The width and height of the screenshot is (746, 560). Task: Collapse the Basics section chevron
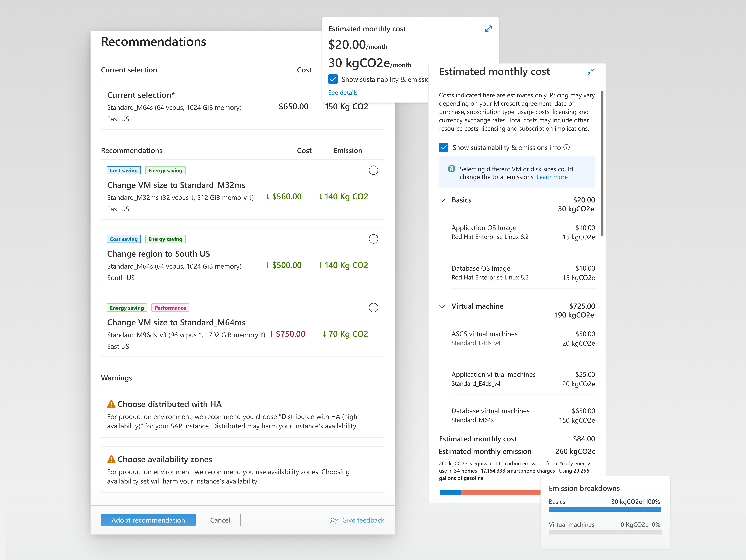pyautogui.click(x=442, y=200)
